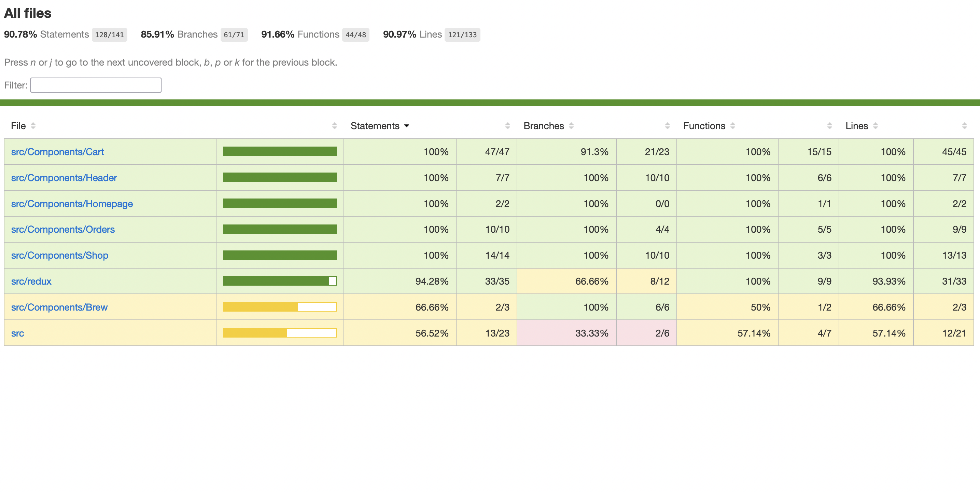Open the src/Components/Header link
Screen dimensions: 980x492
tap(64, 178)
